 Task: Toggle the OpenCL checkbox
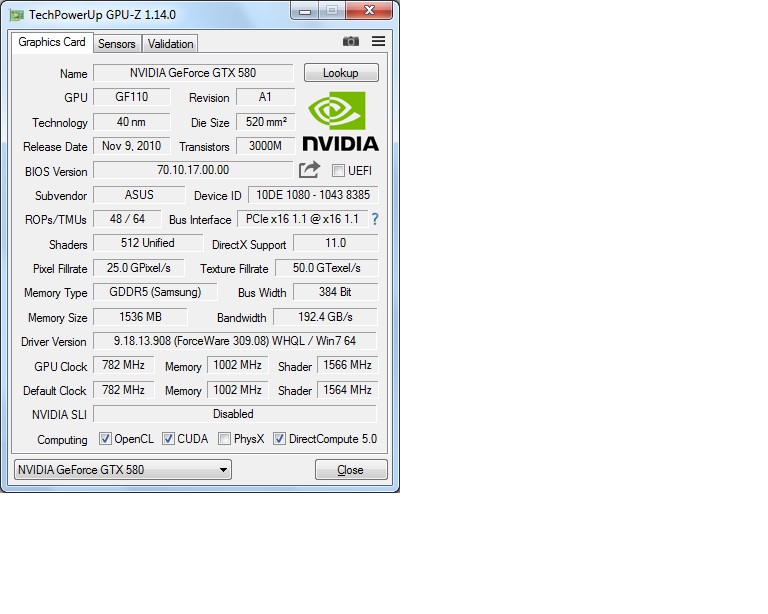pyautogui.click(x=105, y=439)
